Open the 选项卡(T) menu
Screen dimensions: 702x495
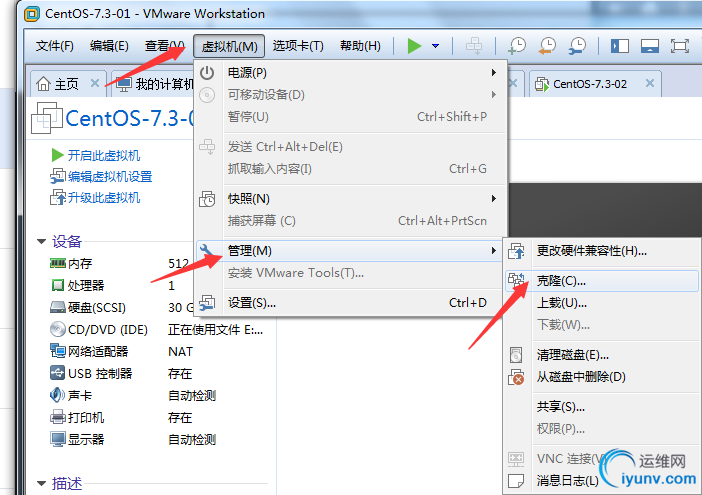coord(298,46)
